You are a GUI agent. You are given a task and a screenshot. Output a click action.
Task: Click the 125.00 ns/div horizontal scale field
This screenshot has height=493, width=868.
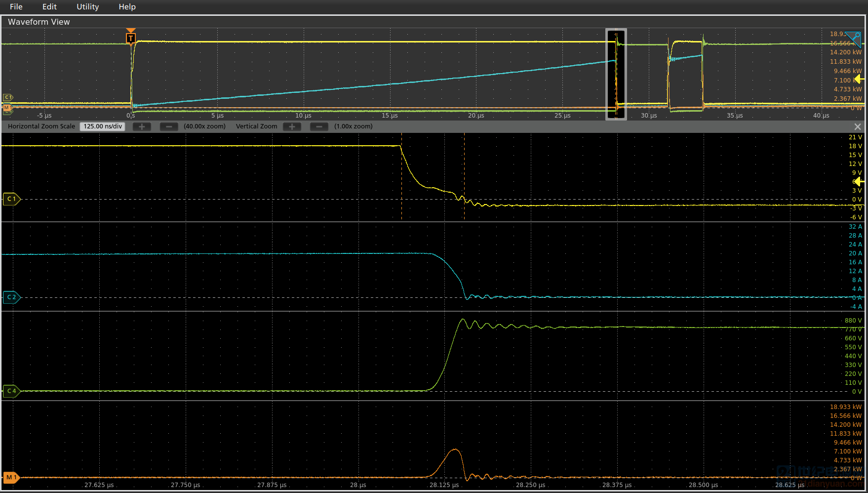coord(103,126)
